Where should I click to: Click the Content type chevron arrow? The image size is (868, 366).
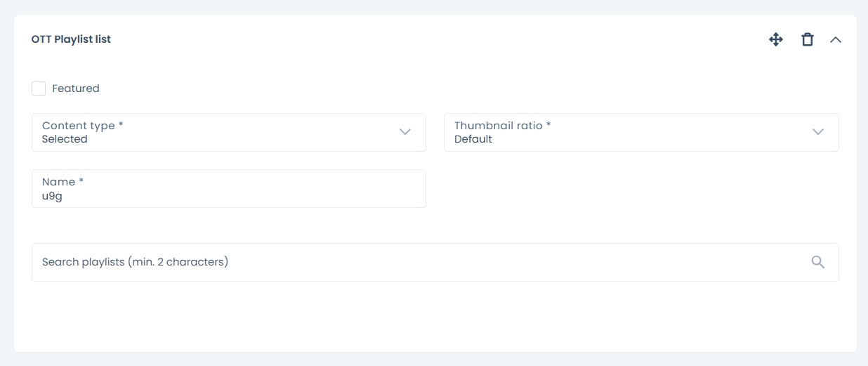[405, 132]
